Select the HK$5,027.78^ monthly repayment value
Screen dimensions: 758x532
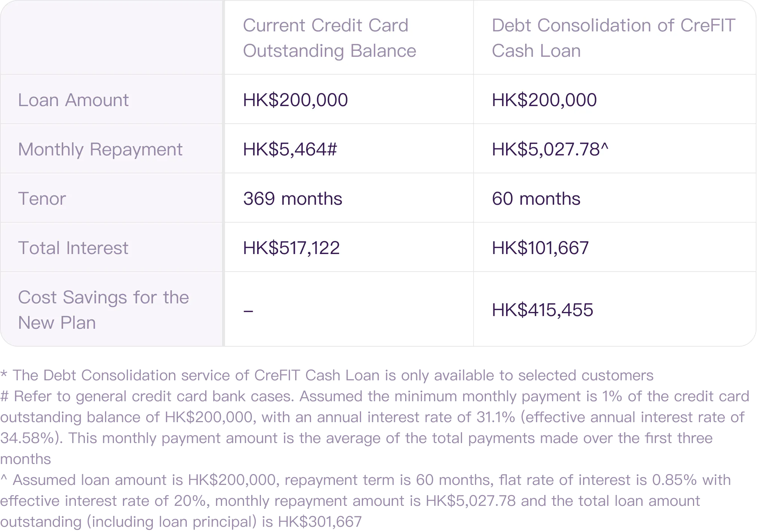pos(550,149)
